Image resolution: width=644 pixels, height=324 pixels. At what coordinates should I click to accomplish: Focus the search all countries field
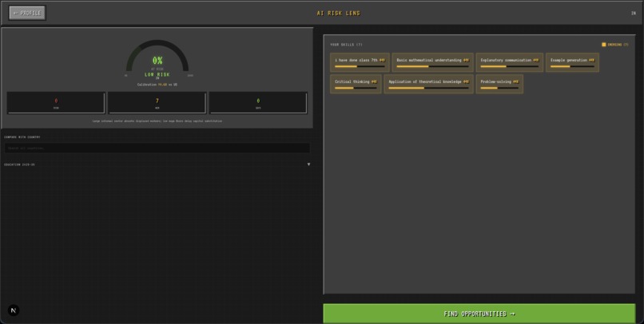(x=157, y=148)
